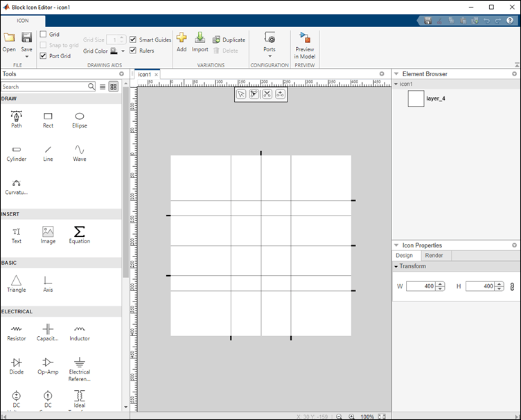
Task: Open the Save dropdown arrow
Action: (x=26, y=57)
